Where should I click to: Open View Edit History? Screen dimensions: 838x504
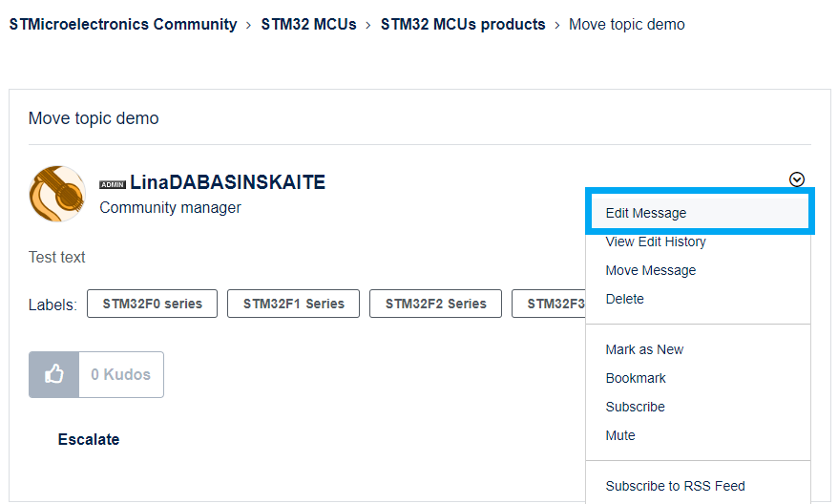point(656,241)
